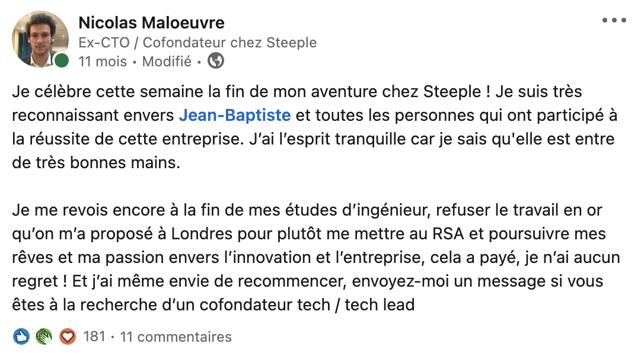Click the word Steeple in post body

coord(452,91)
